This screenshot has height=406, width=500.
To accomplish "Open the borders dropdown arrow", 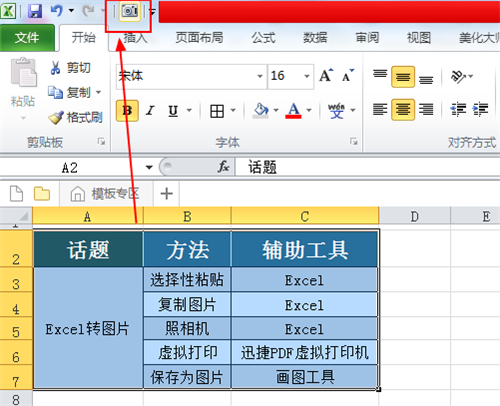I will pos(233,110).
